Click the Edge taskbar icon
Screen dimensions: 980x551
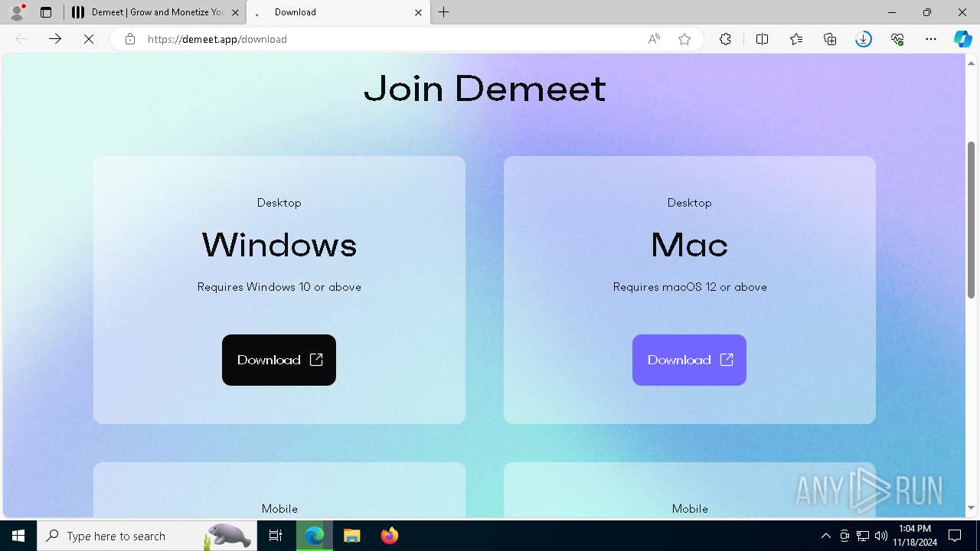pyautogui.click(x=315, y=536)
